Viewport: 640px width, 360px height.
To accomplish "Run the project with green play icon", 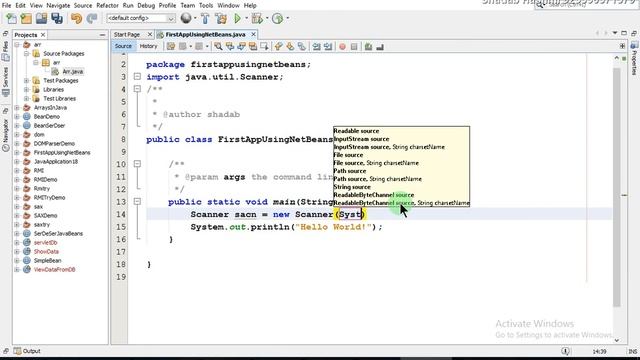I will (238, 18).
